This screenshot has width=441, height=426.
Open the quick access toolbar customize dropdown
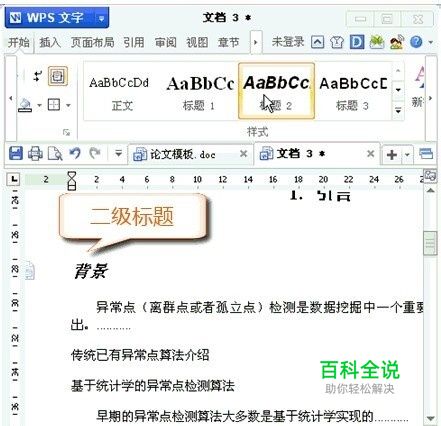[x=118, y=154]
